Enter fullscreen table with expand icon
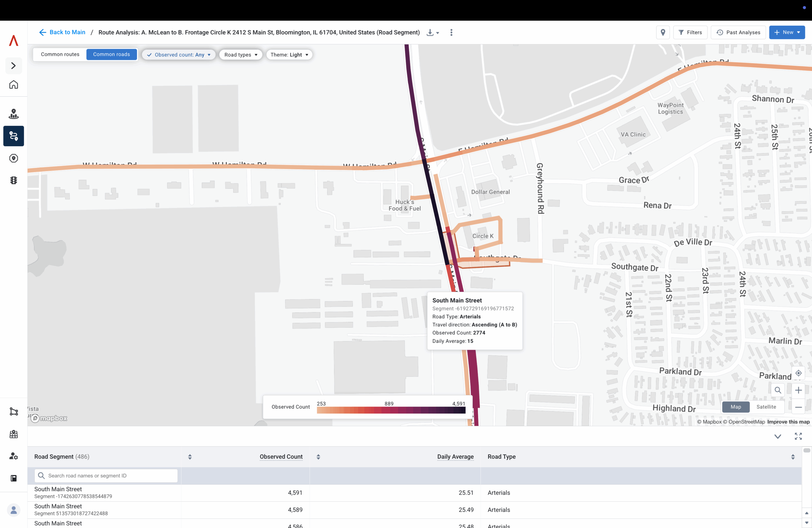Viewport: 812px width, 528px height. 798,436
